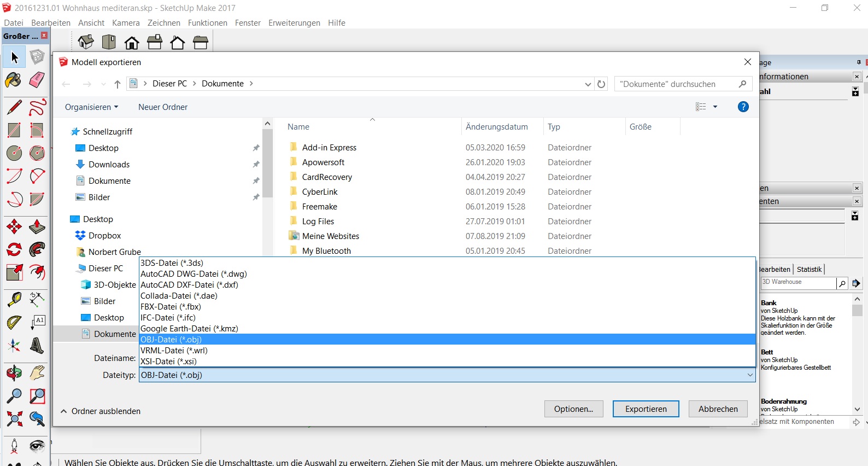Screen dimensions: 868x466
Task: Select the Meine Websites folder
Action: (331, 236)
